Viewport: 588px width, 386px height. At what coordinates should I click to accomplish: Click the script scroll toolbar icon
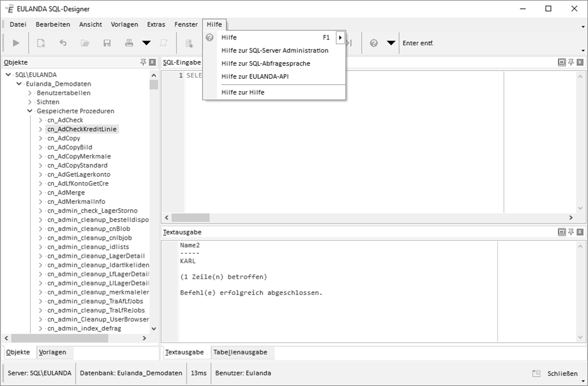click(x=163, y=43)
